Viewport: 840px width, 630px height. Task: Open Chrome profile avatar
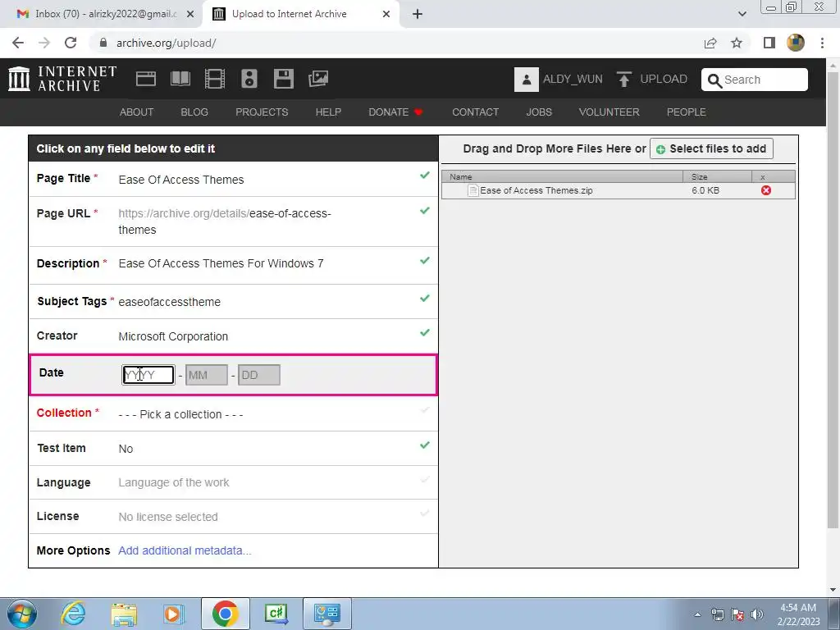coord(796,43)
